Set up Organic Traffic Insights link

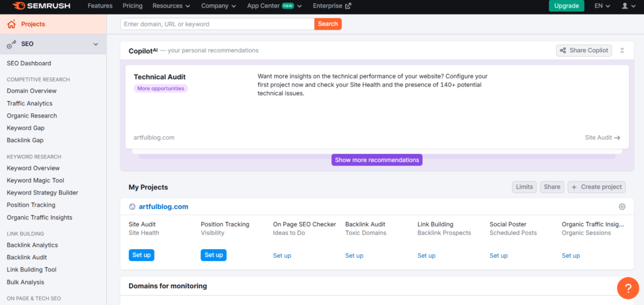pyautogui.click(x=571, y=256)
